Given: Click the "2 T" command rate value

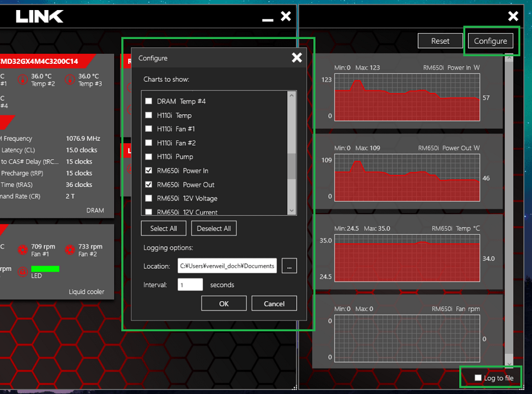Looking at the screenshot, I should [x=70, y=196].
